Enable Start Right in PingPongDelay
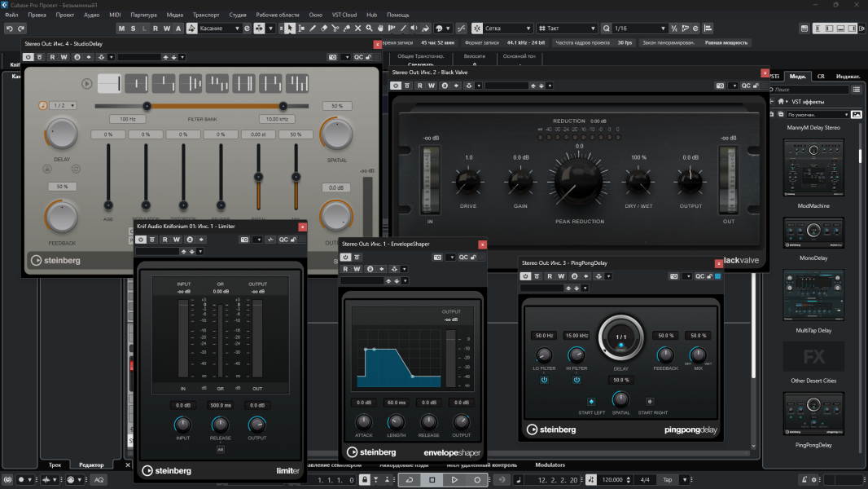Screen dimensions: 868x489 [650, 402]
